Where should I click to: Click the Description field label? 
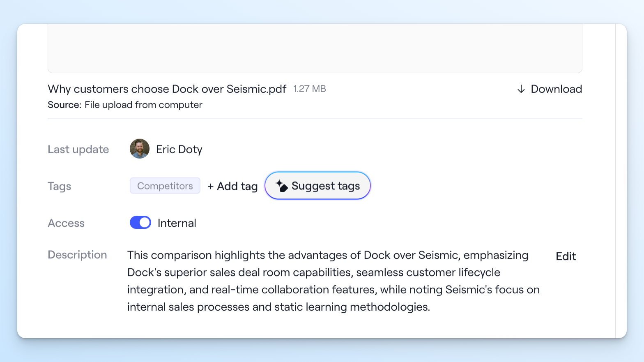point(77,255)
